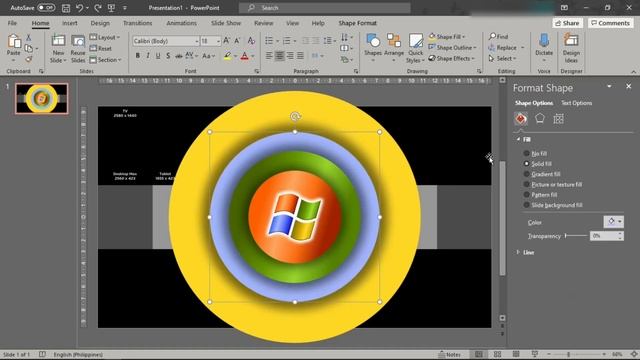Click the Transparency slider
The width and height of the screenshot is (640, 360).
click(576, 236)
